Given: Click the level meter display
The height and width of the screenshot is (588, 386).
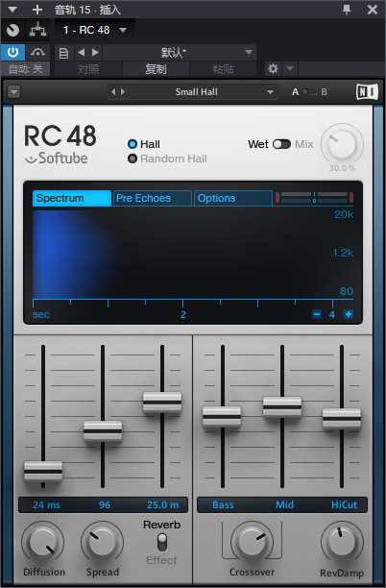Looking at the screenshot, I should click(x=314, y=197).
